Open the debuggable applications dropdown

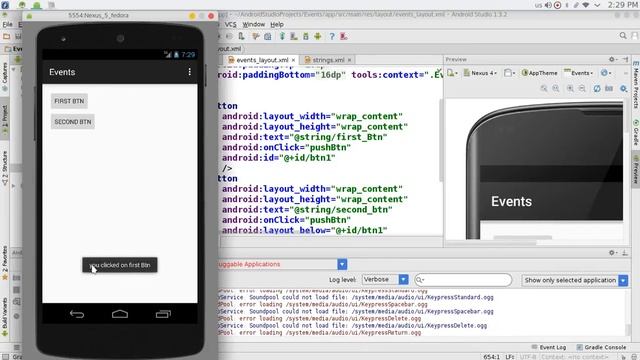342,264
